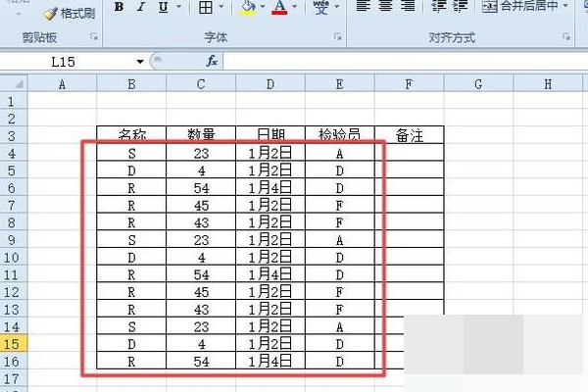Select row 3 header

(x=14, y=136)
